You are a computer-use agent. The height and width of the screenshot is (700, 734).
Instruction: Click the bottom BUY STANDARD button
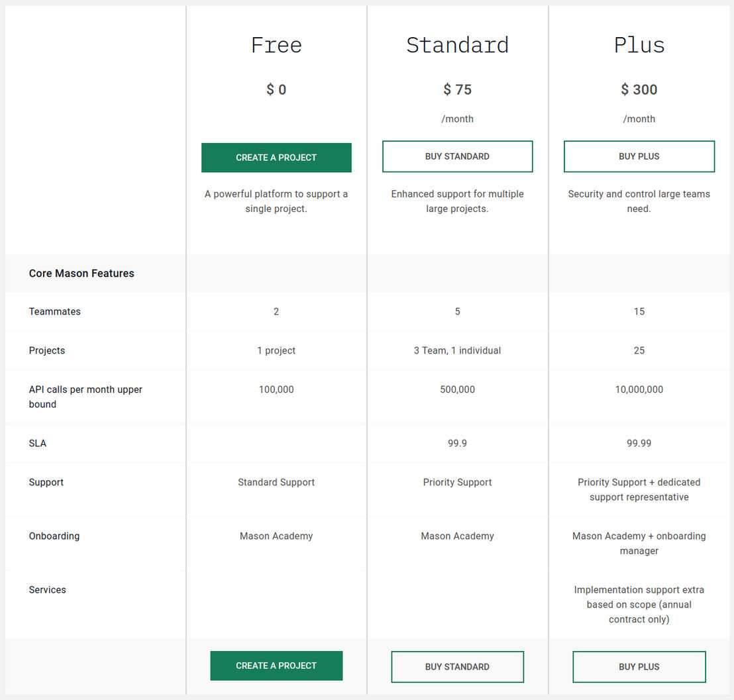457,667
